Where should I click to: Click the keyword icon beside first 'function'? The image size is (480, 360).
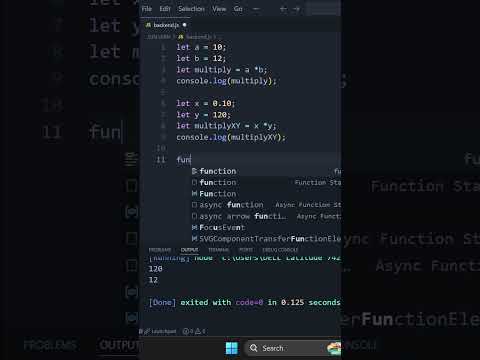(x=195, y=171)
